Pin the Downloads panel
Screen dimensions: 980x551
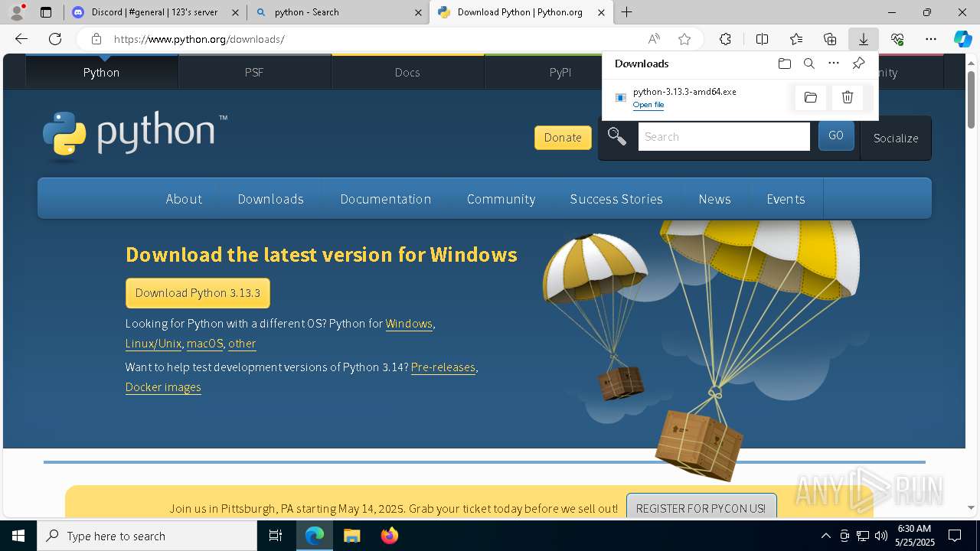859,64
